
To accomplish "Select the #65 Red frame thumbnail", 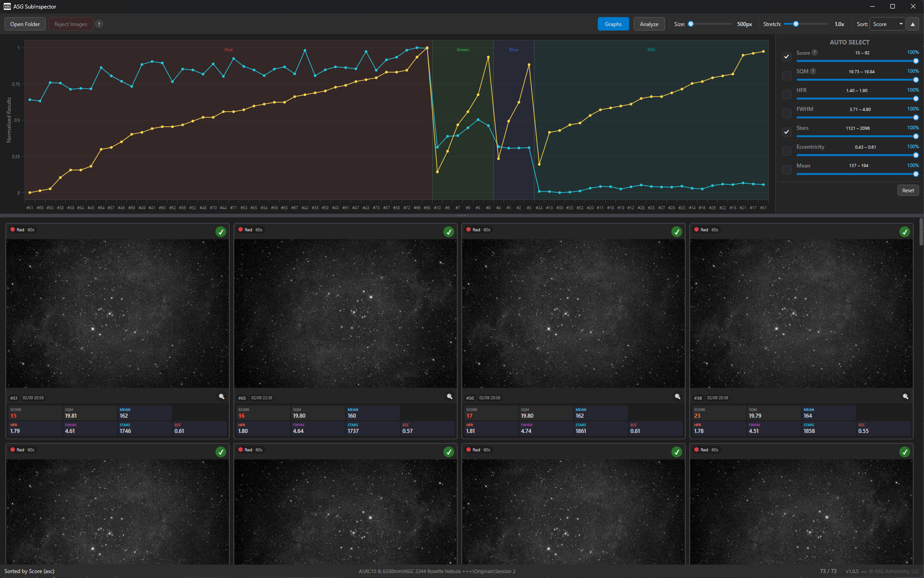I will (345, 313).
